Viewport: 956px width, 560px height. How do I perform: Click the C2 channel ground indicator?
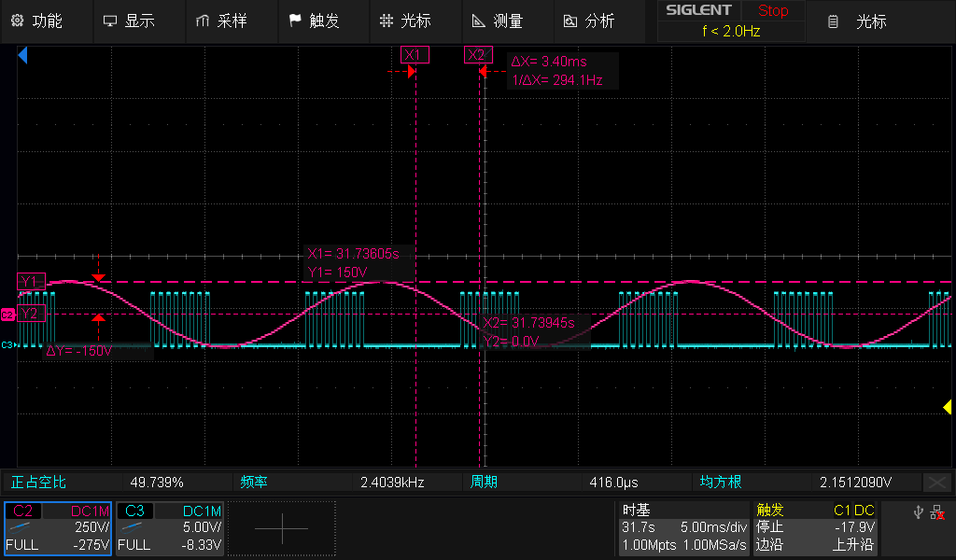[x=7, y=315]
